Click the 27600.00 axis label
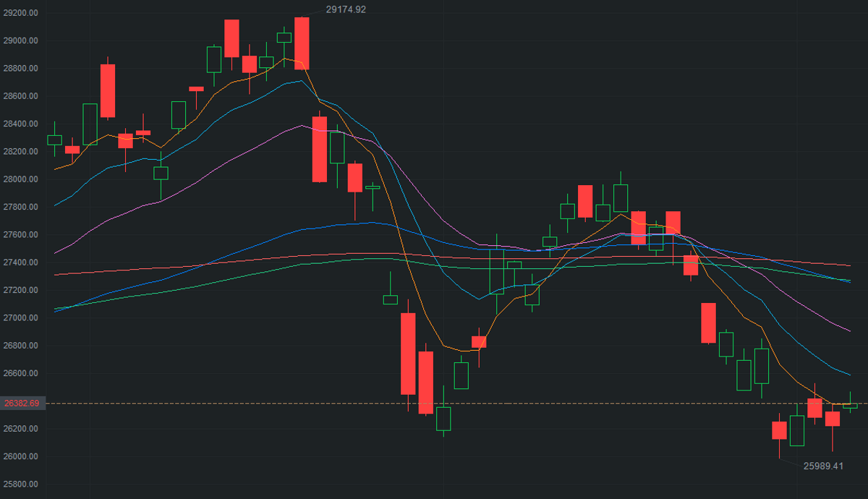The image size is (868, 499). [x=20, y=235]
